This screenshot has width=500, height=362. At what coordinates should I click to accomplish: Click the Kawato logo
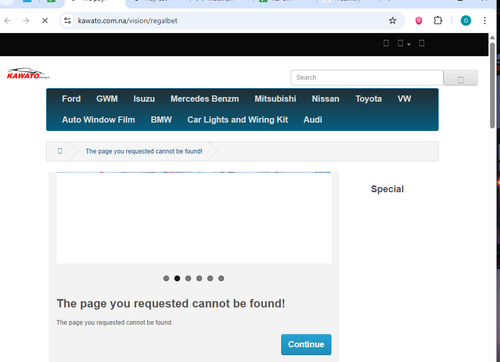(x=28, y=74)
